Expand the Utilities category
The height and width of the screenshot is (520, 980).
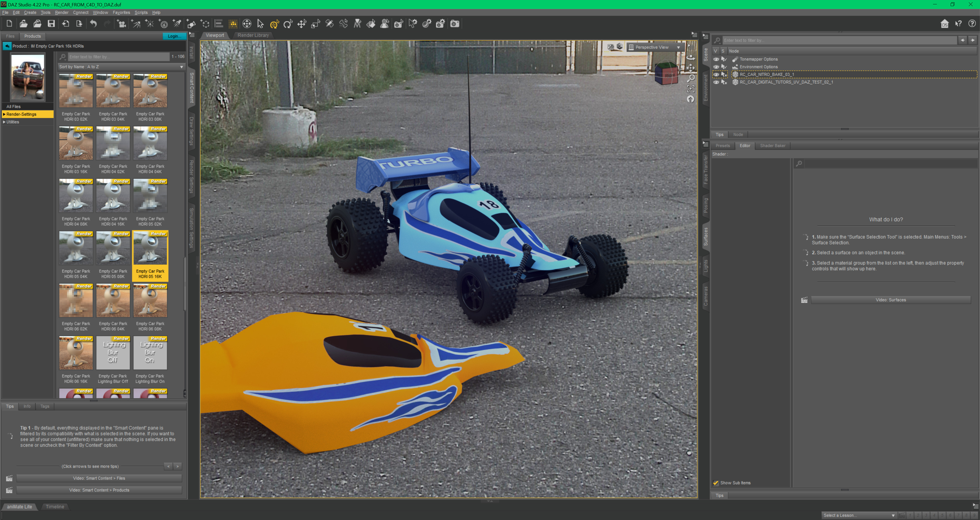click(4, 122)
